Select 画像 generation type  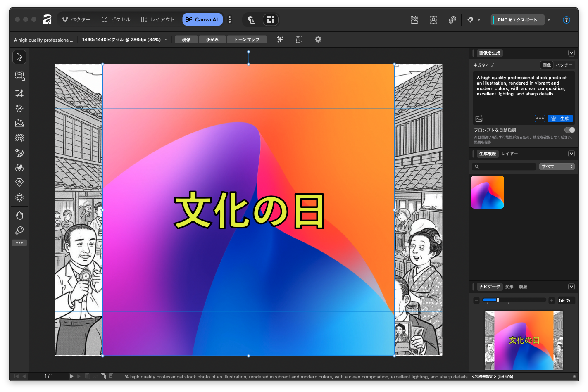click(x=546, y=65)
